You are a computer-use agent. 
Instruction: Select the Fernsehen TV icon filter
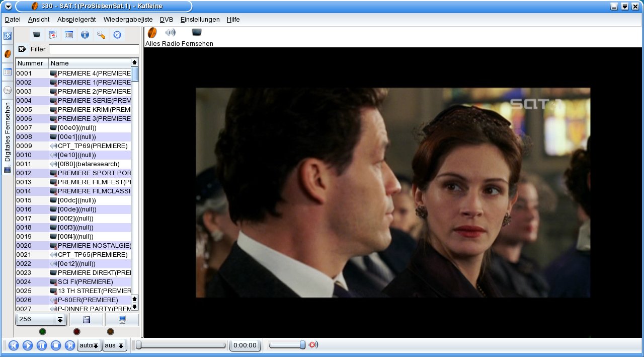pos(197,33)
